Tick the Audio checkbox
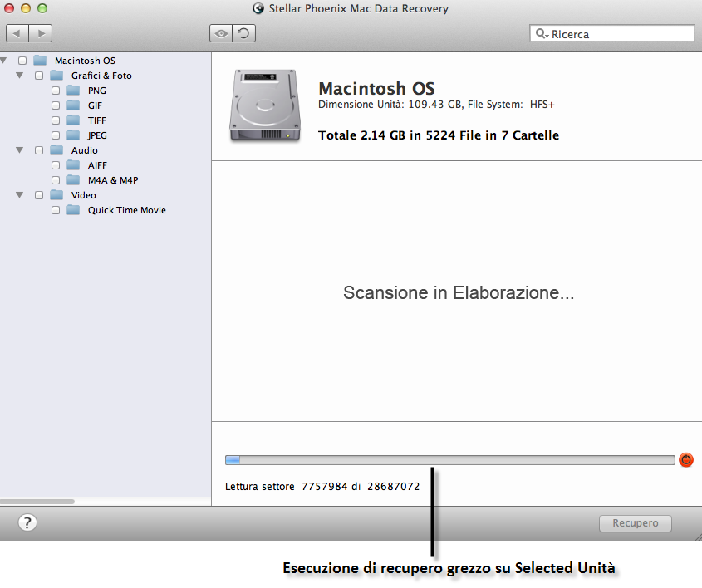 pos(39,150)
